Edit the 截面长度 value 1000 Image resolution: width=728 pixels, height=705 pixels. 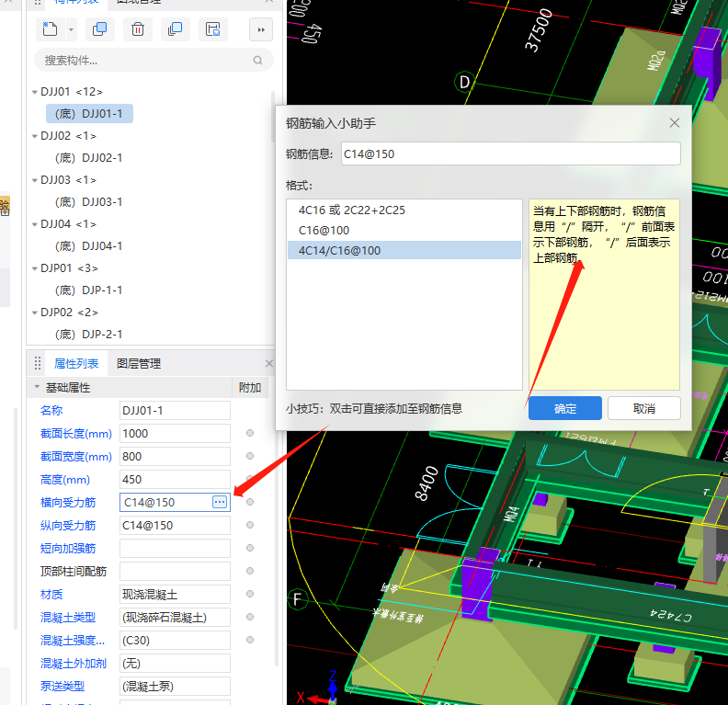[x=175, y=434]
